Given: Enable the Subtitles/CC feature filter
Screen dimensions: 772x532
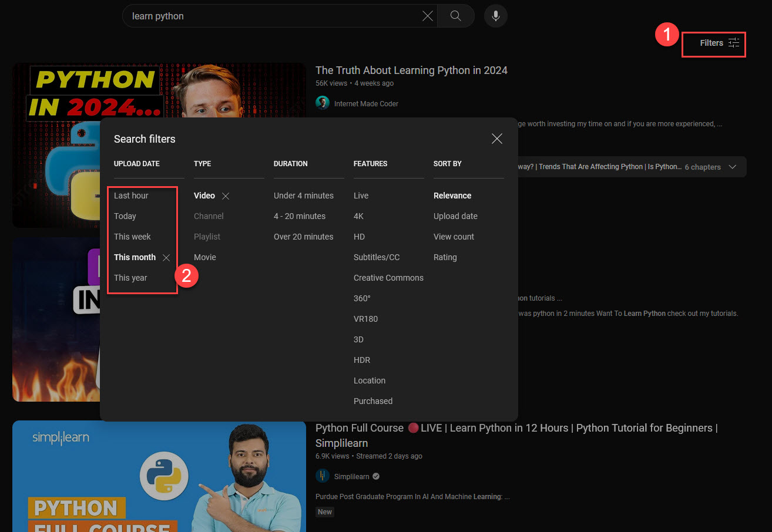Looking at the screenshot, I should (x=377, y=257).
